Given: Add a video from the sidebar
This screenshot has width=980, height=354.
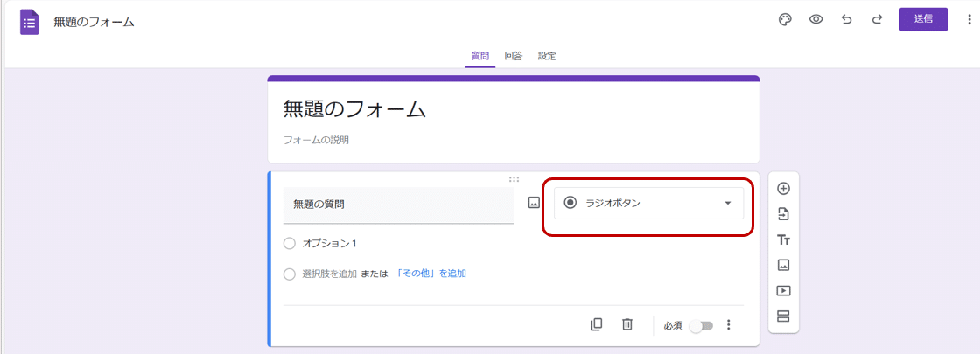Looking at the screenshot, I should (x=783, y=290).
